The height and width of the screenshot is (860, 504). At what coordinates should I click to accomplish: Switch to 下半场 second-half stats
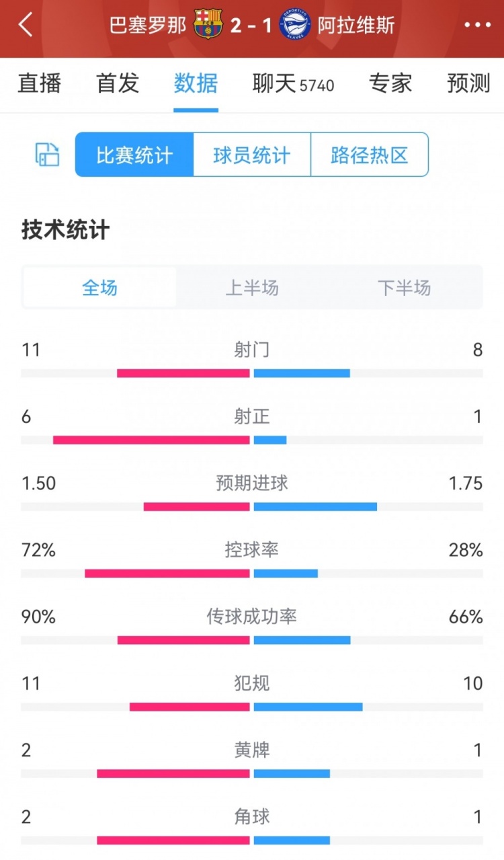pyautogui.click(x=404, y=286)
